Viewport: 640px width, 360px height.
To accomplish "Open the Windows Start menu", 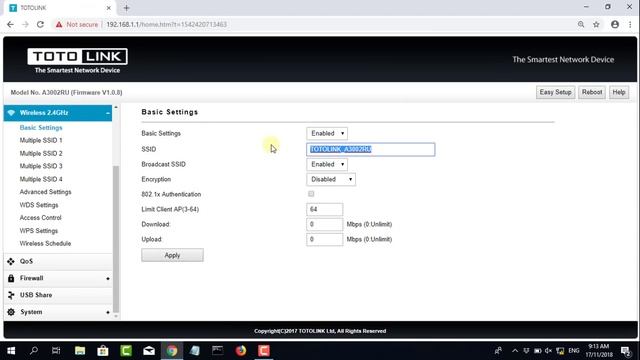I will [11, 351].
